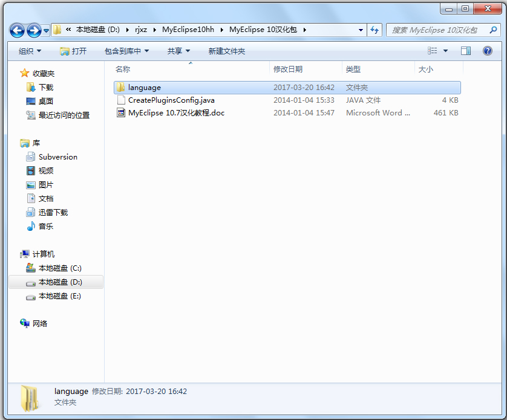Click JAVA 文件 type cell
Screen dimensions: 507x420
(x=363, y=100)
